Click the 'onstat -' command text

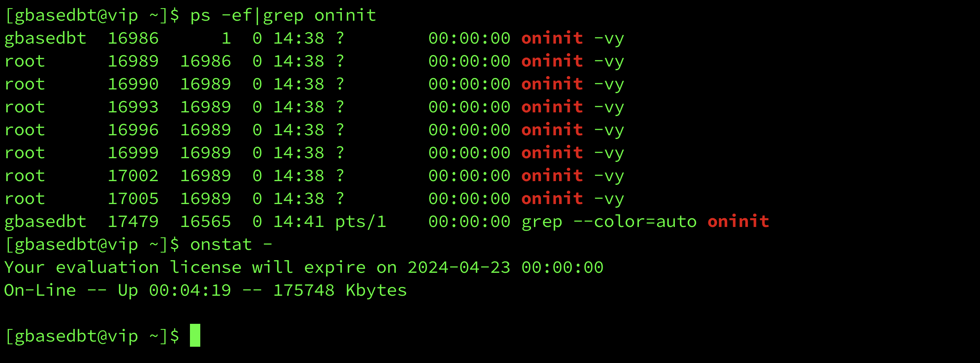point(231,244)
